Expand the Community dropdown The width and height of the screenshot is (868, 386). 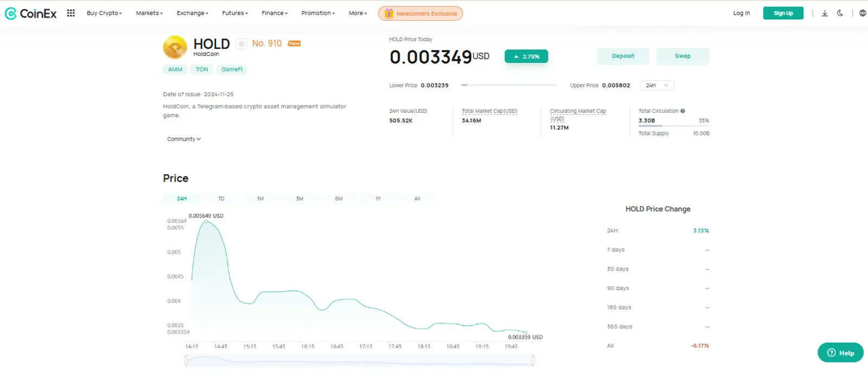(184, 139)
